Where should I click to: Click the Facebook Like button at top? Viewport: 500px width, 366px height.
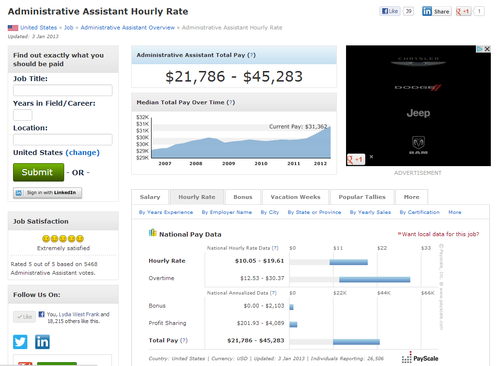[390, 11]
